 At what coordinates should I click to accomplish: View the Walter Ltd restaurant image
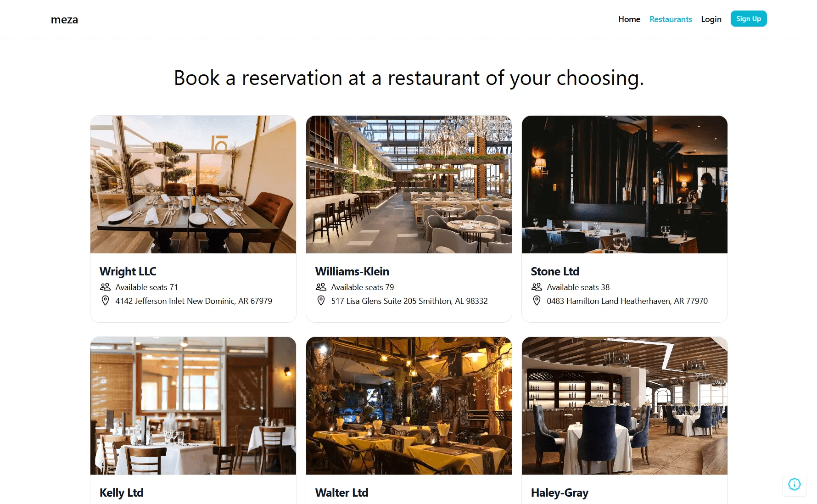click(409, 406)
